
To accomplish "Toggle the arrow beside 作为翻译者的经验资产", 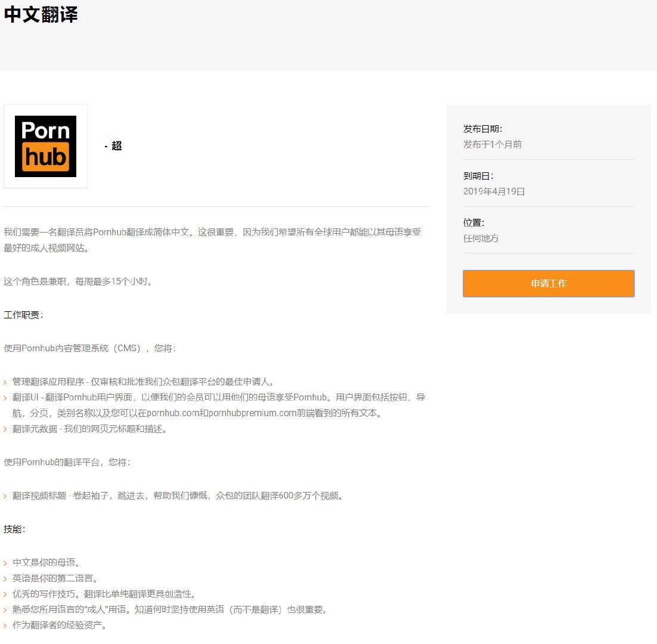I will [7, 625].
